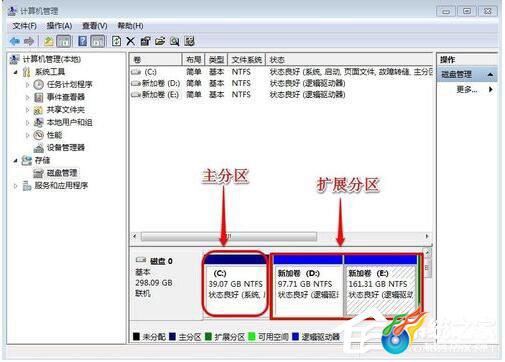Click the Forward arrow toolbar icon
Image resolution: width=505 pixels, height=362 pixels.
tap(29, 41)
